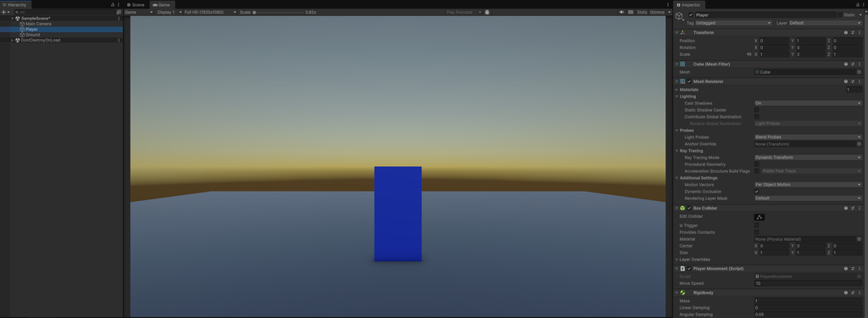The image size is (868, 318).
Task: Open the Light Probes Blend Probes dropdown
Action: [x=808, y=137]
